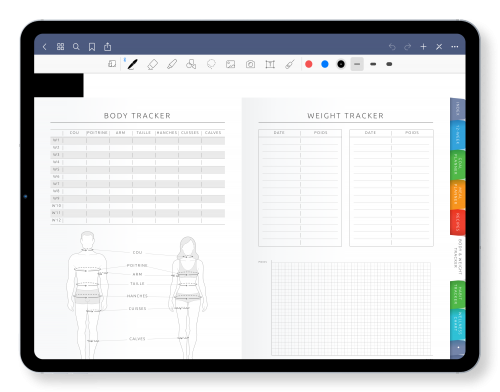Tap POIDS header in right weight table
This screenshot has height=392, width=500.
click(x=412, y=133)
